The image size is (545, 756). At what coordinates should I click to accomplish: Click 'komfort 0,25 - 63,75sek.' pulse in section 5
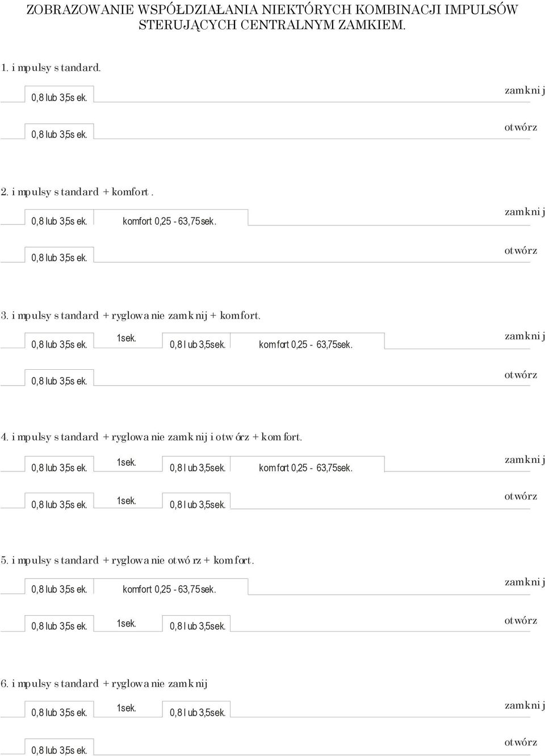[169, 590]
